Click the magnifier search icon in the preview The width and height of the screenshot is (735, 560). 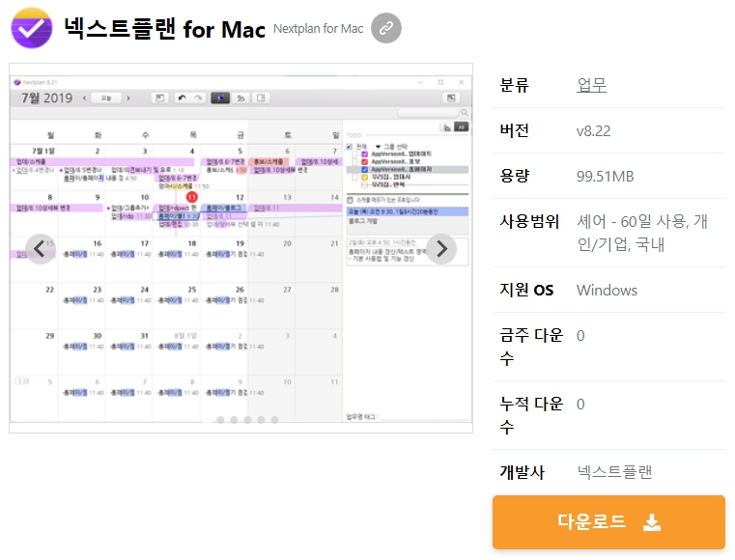(464, 112)
